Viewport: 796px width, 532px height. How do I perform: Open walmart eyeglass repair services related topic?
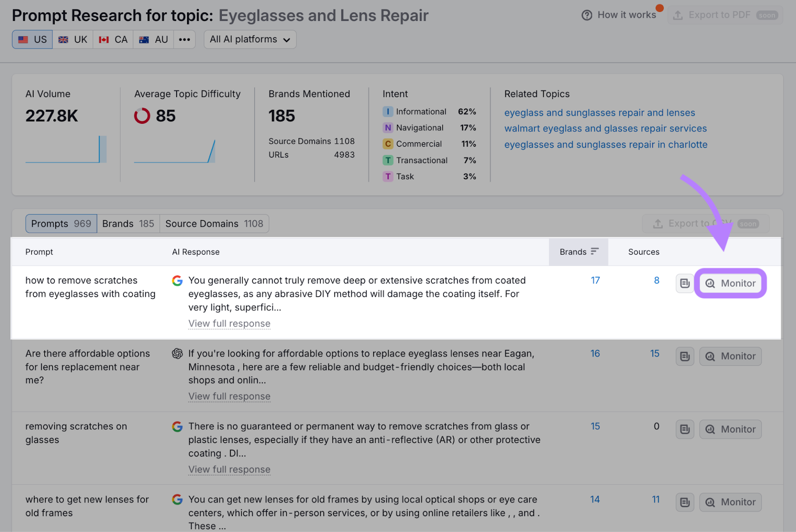point(605,128)
